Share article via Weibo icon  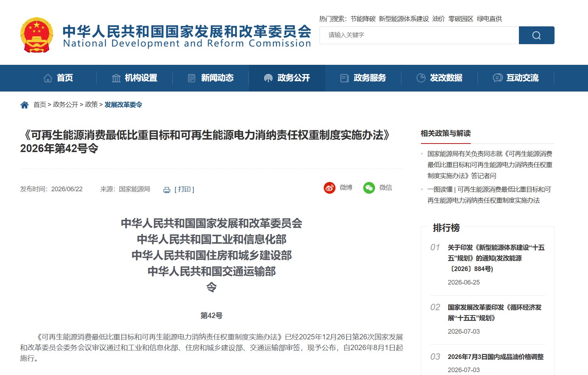[329, 188]
